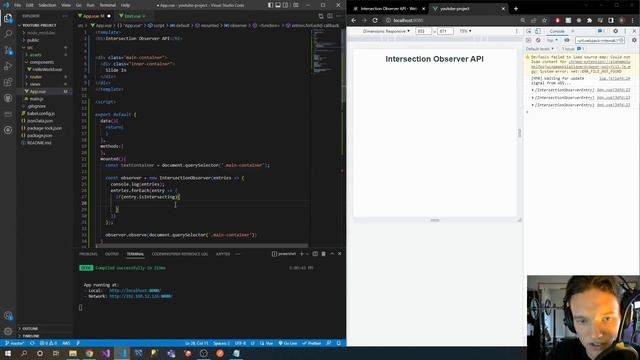
Task: Bookmark this page with the star icon
Action: click(544, 20)
